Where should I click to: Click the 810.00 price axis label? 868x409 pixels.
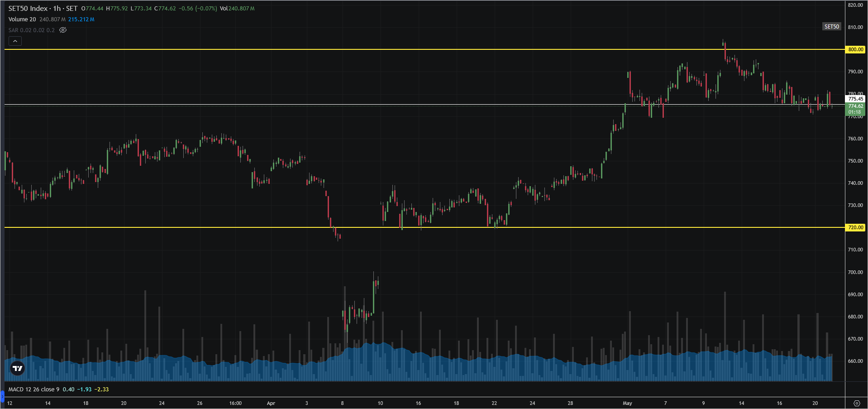(855, 27)
